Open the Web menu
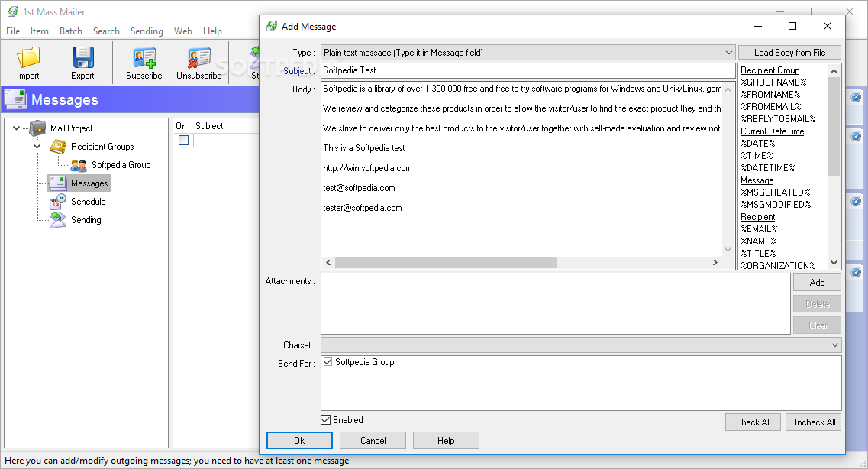 click(x=182, y=31)
